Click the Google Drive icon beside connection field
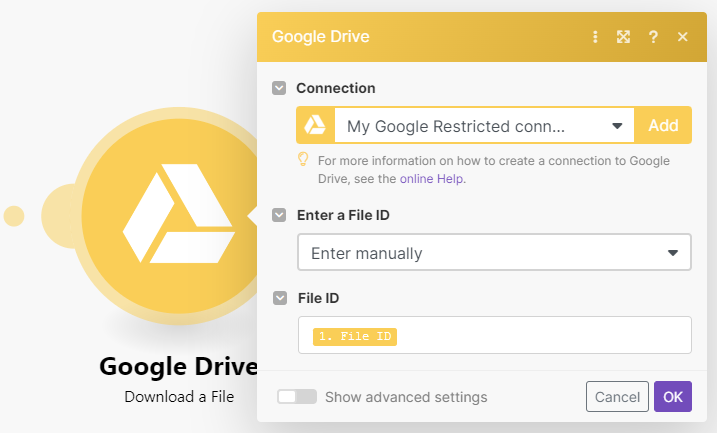Screen dimensions: 717x433 [315, 126]
